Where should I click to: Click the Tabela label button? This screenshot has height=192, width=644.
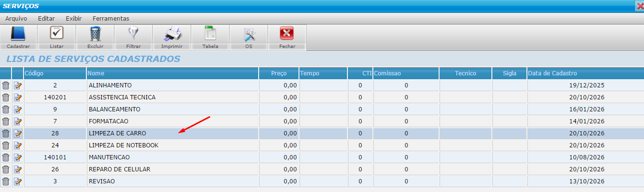point(210,47)
